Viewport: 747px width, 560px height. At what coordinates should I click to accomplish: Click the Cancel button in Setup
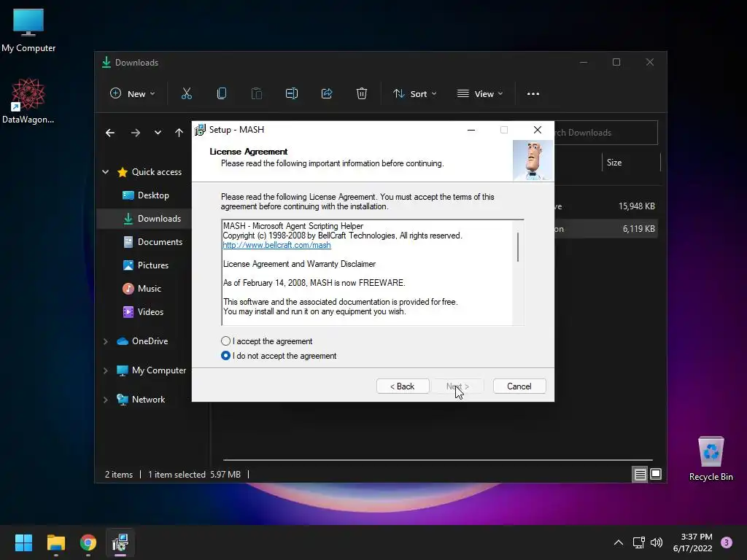(x=519, y=386)
